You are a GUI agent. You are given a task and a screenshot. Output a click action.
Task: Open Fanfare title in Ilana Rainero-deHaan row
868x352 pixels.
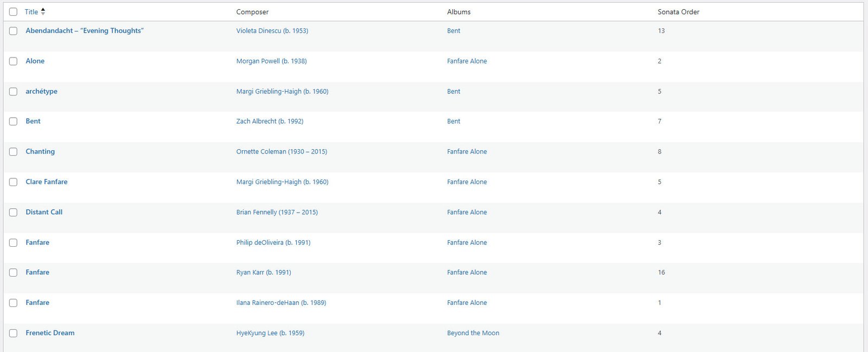[x=37, y=303]
